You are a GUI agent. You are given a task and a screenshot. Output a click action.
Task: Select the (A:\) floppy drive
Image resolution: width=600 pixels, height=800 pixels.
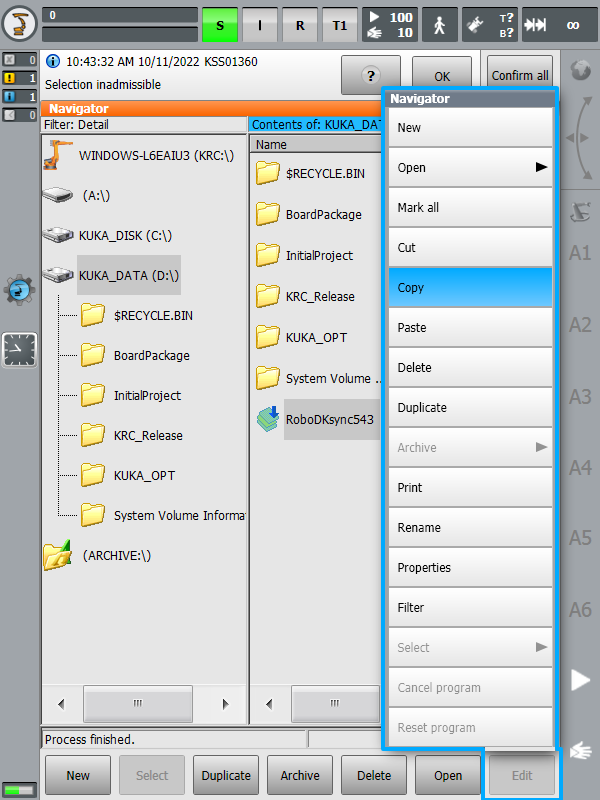click(x=77, y=195)
